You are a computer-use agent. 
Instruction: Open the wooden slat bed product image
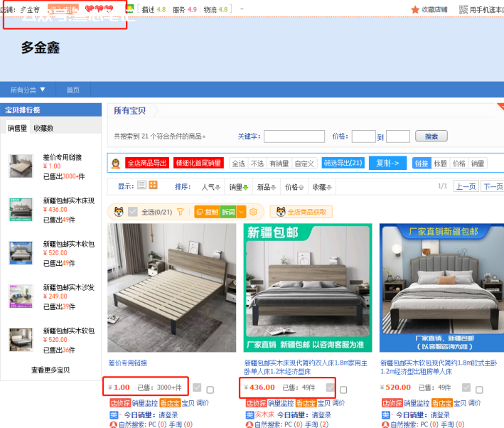(171, 288)
